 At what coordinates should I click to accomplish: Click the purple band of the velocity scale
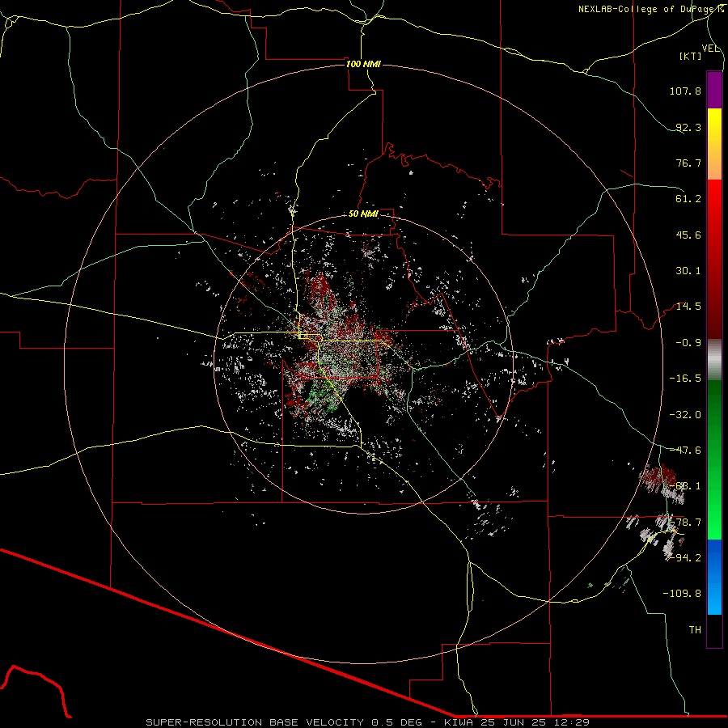click(714, 90)
